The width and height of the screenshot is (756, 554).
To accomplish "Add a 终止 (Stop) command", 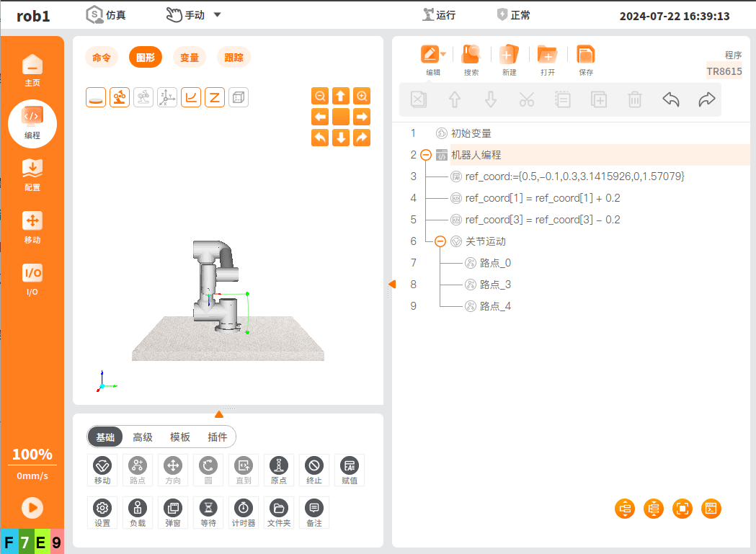I will click(313, 470).
